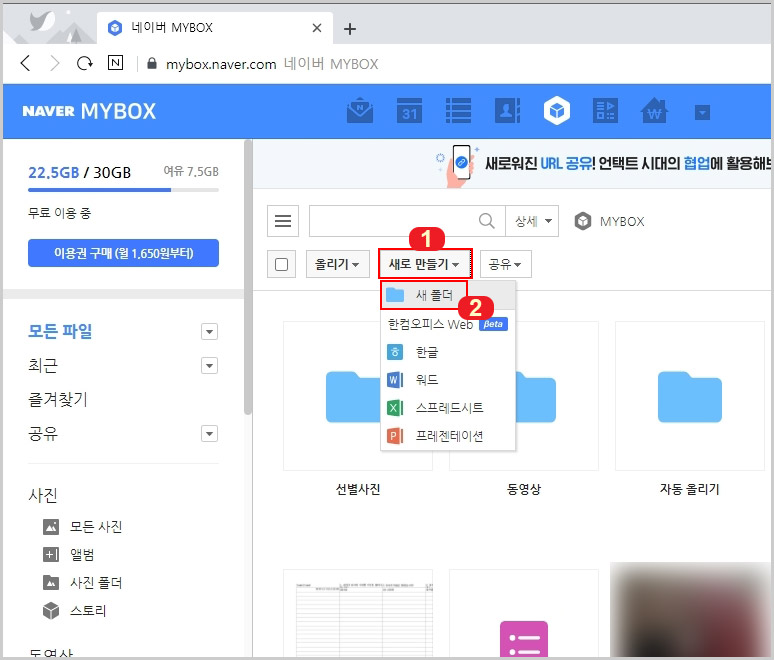Open the pink list file thumbnail
This screenshot has height=660, width=774.
524,613
